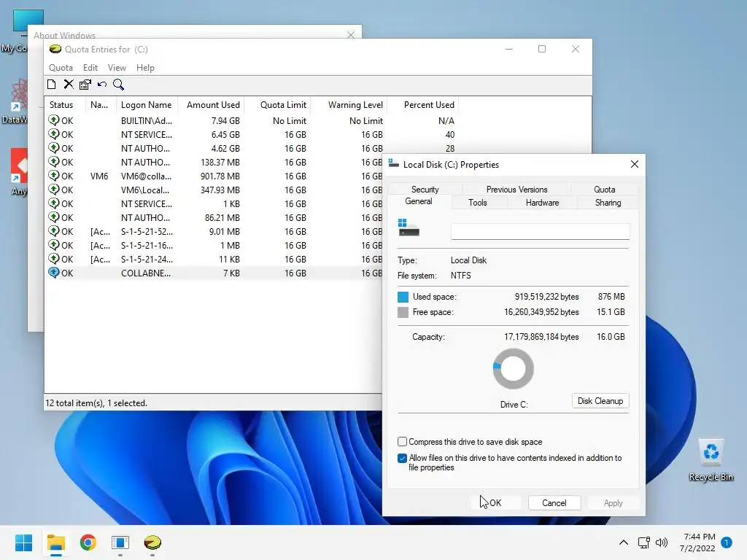Sort by the Quota Limit column header
747x560 pixels.
point(278,105)
